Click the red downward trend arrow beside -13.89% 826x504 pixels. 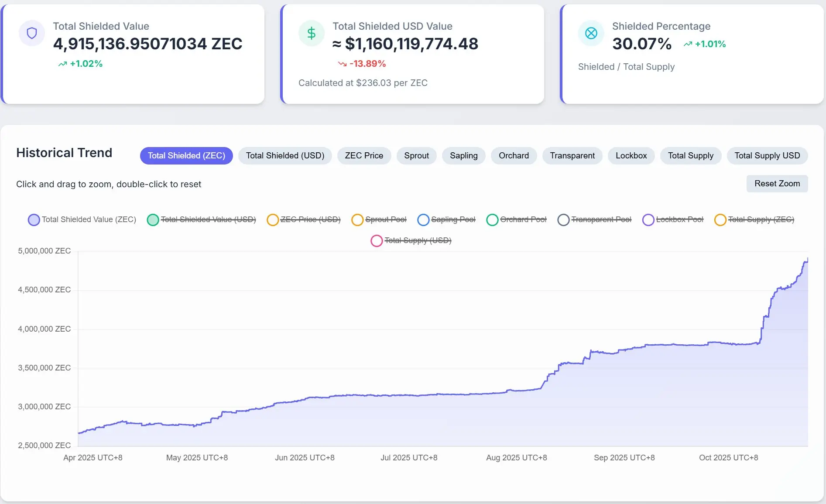[343, 64]
